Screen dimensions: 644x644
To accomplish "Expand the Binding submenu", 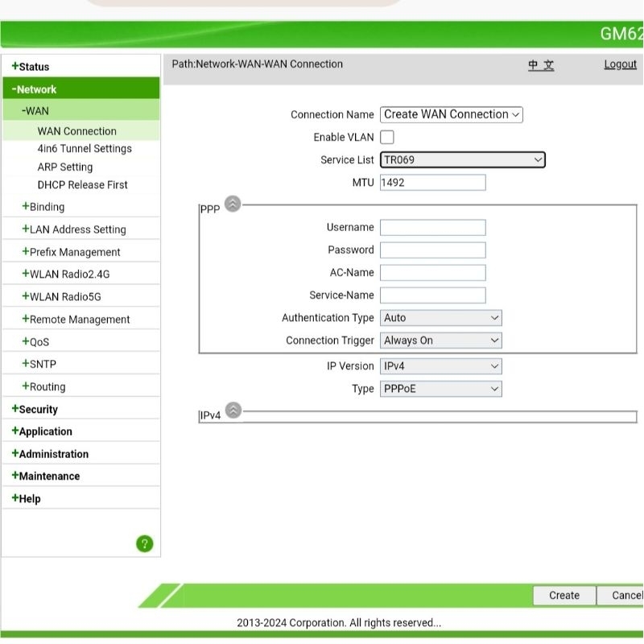I will [43, 207].
